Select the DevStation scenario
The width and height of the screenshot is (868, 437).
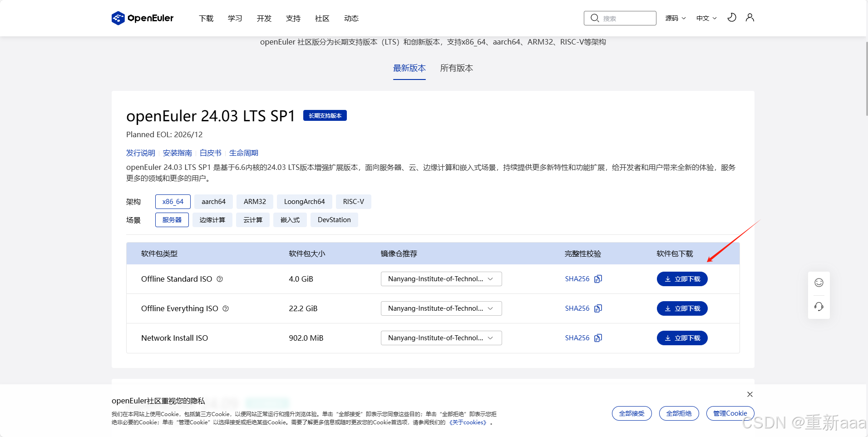click(334, 220)
